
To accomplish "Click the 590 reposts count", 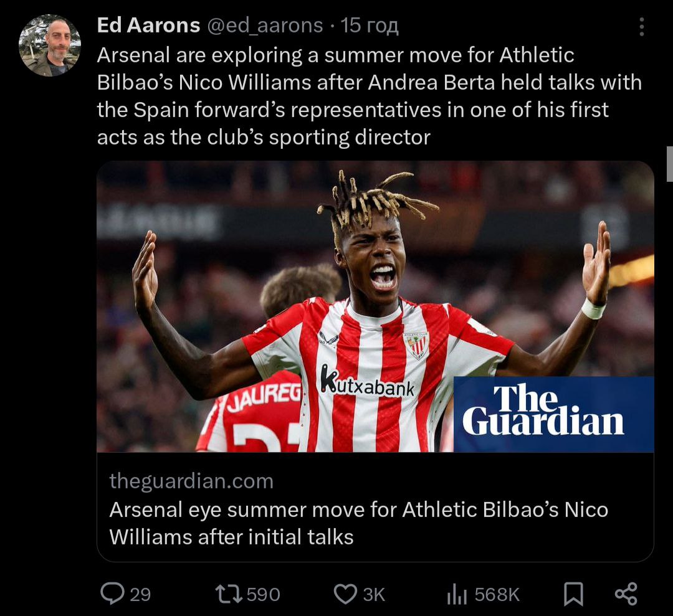I will point(264,595).
